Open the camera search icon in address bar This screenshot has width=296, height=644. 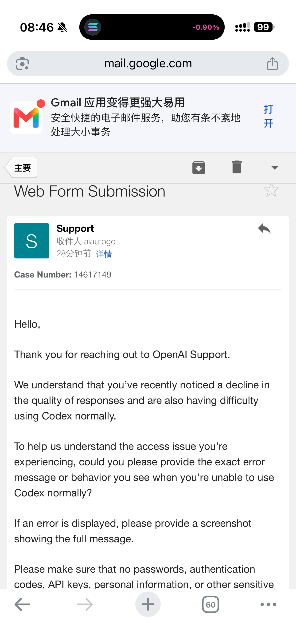tap(23, 64)
